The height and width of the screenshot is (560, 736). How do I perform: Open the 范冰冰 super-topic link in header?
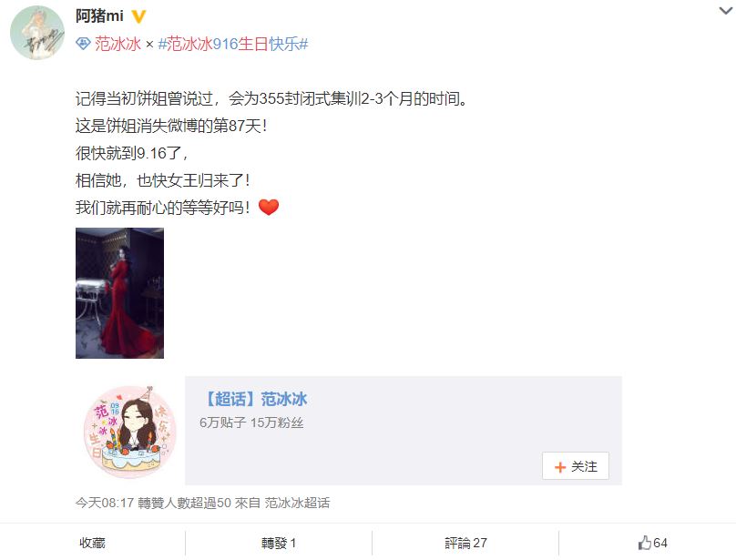(x=118, y=44)
